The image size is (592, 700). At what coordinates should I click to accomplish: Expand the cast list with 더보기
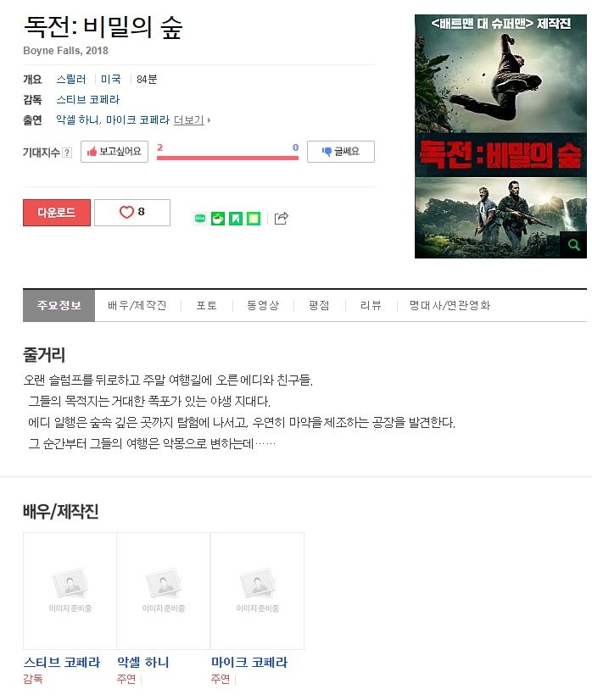[x=193, y=120]
